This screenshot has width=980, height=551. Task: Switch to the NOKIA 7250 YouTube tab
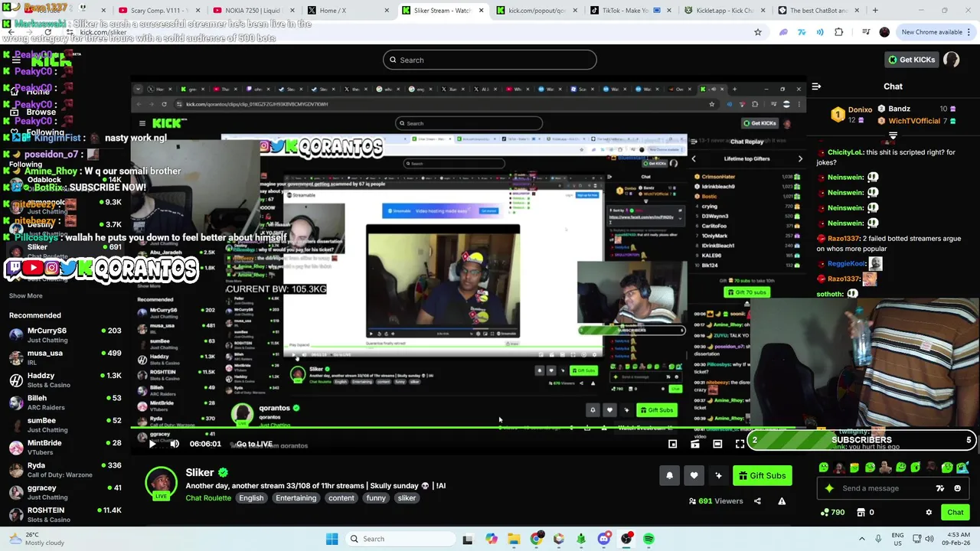[x=249, y=11]
